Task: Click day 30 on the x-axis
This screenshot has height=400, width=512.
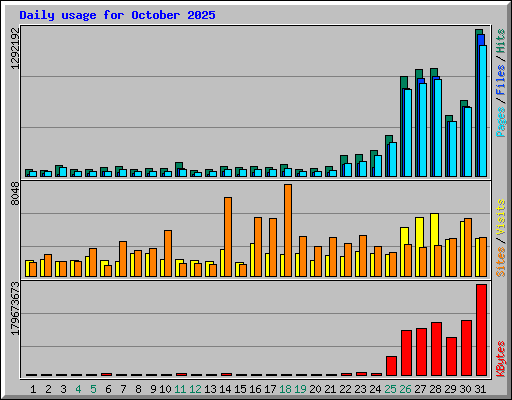Action: pos(465,389)
